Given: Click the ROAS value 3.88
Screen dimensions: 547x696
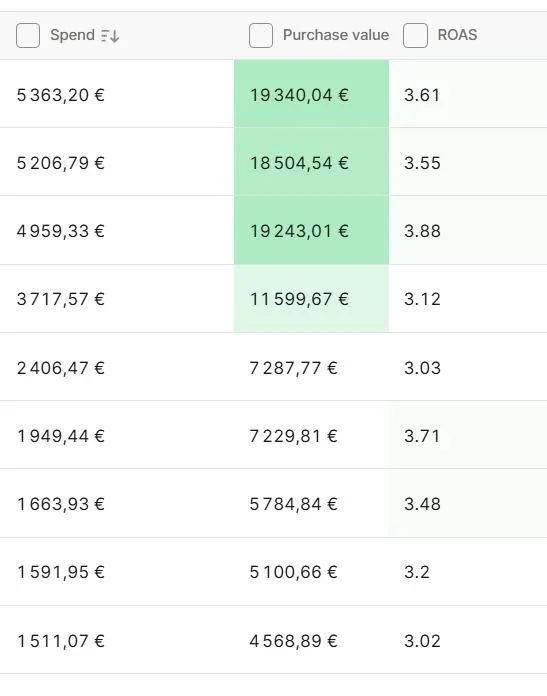Looking at the screenshot, I should coord(422,231).
